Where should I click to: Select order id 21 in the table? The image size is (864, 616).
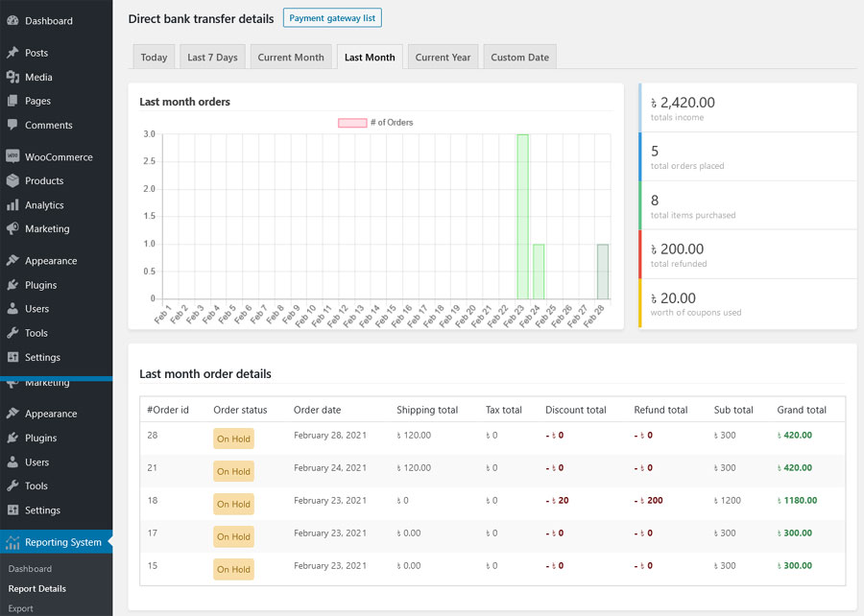point(152,467)
